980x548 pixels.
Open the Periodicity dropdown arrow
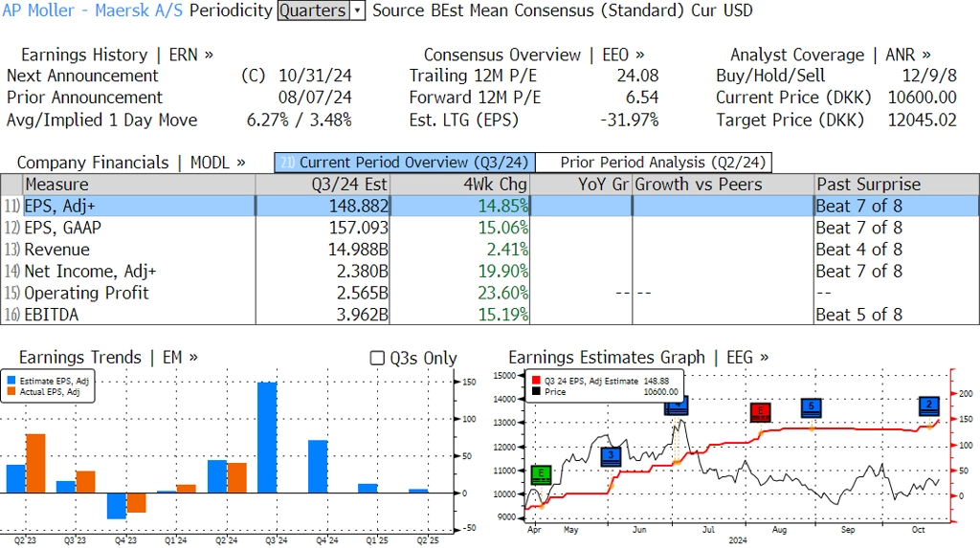coord(358,11)
